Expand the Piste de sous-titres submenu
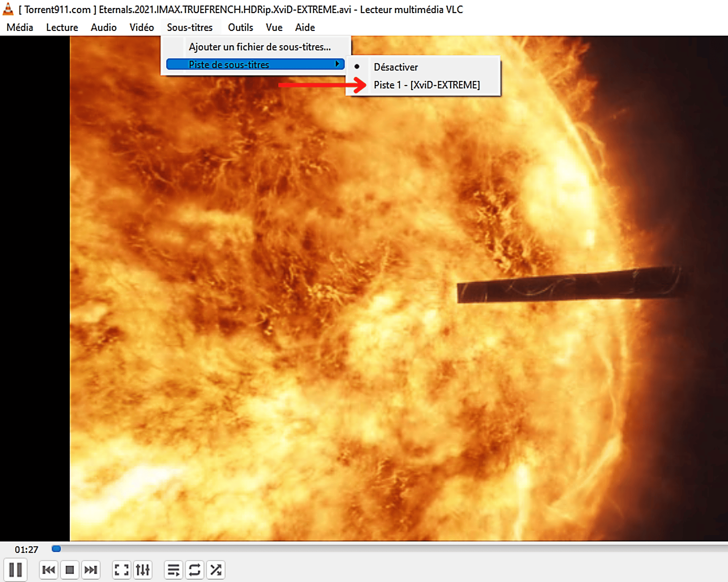The image size is (728, 582). click(x=256, y=64)
